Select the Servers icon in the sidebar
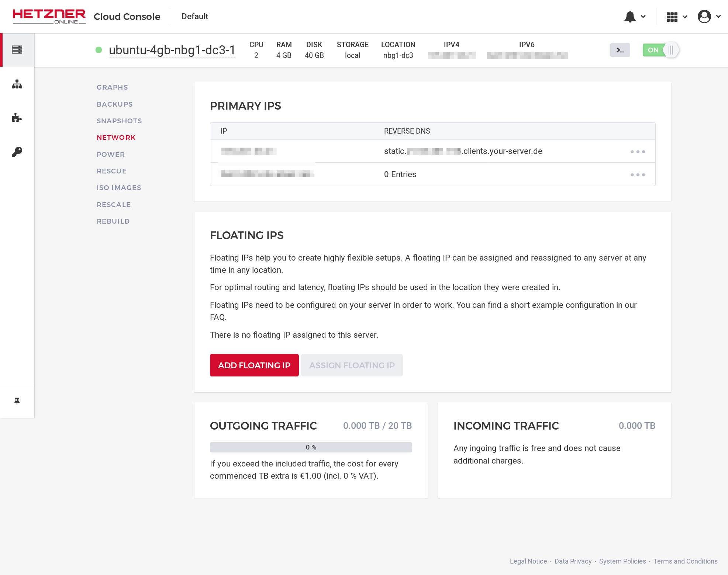728x575 pixels. 17,49
